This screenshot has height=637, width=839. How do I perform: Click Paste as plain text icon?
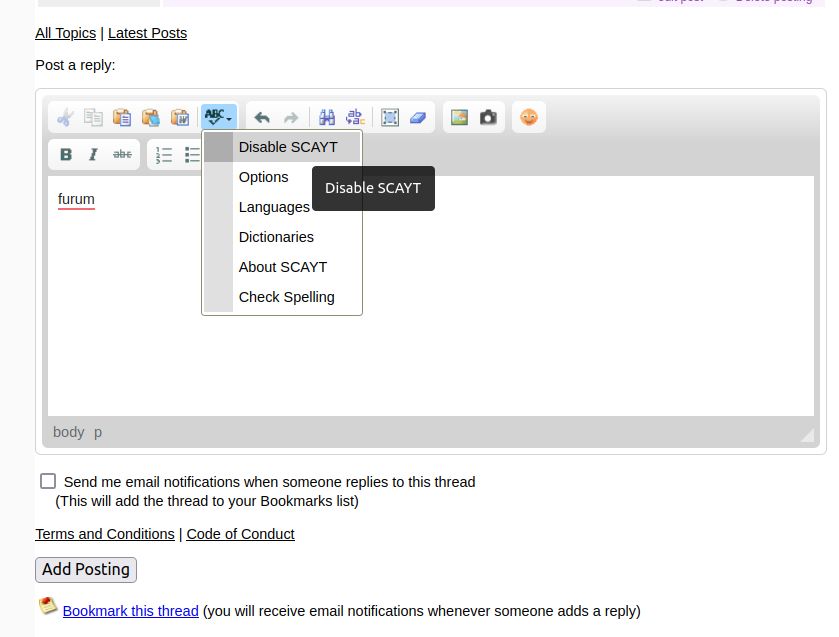pos(151,117)
